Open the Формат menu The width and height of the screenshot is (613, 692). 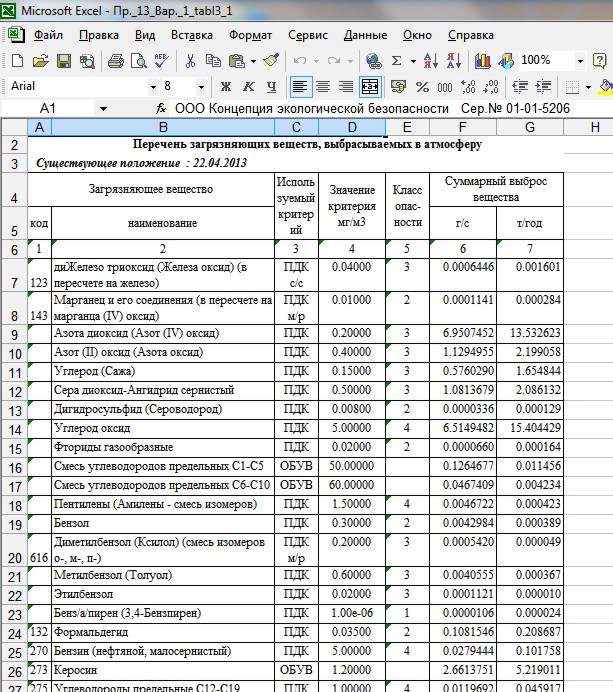point(250,34)
